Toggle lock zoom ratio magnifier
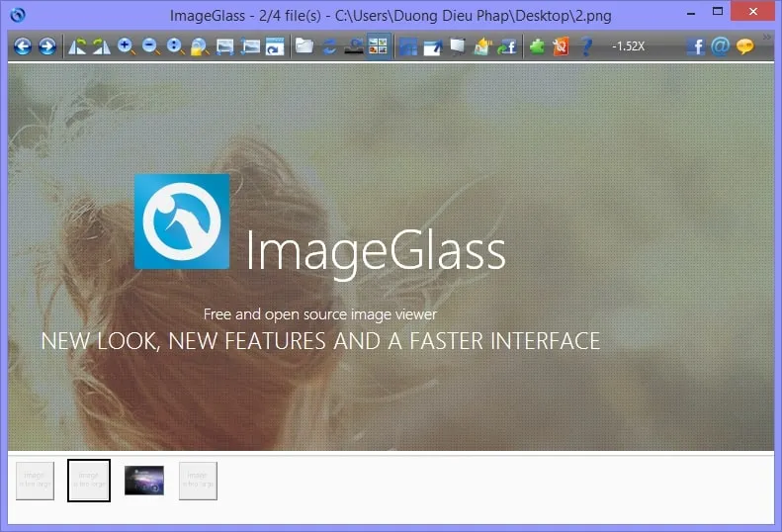Viewport: 782px width, 532px height. click(200, 46)
